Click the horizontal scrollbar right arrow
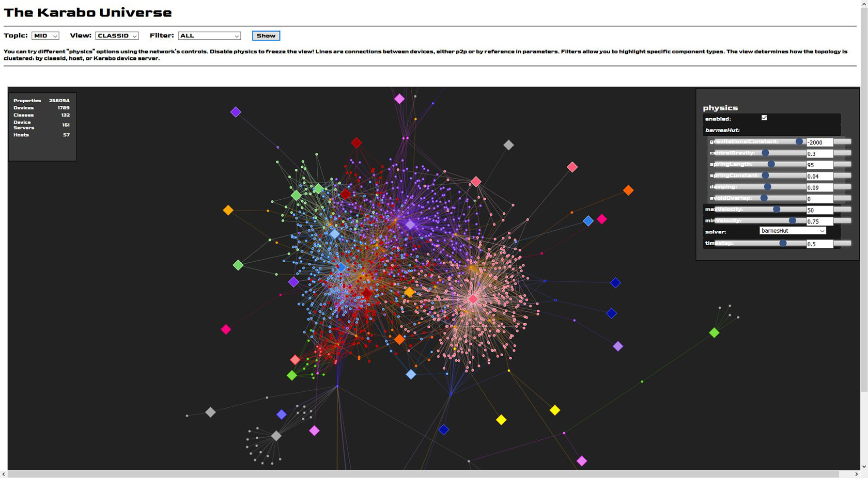Viewport: 868px width, 478px height. 856,474
